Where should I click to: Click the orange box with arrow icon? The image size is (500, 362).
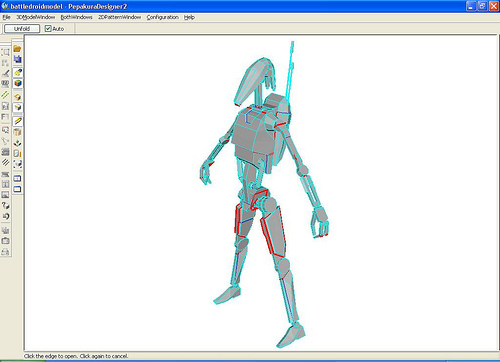click(18, 97)
